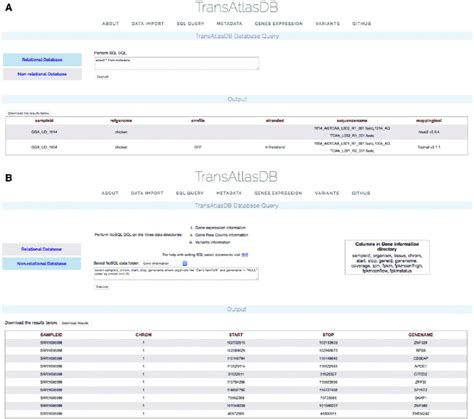Open ABOUT in the top screenshot's navigation
Screen dimensions: 474x419
110,24
